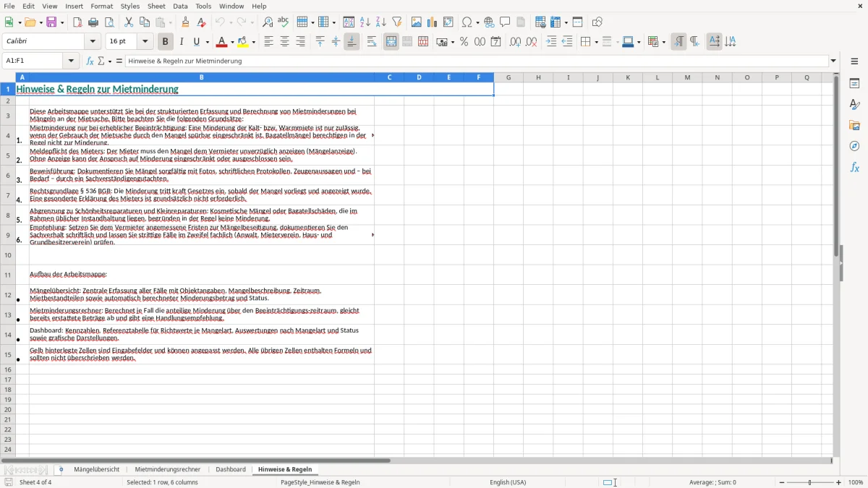Image resolution: width=868 pixels, height=488 pixels.
Task: Insert an image
Action: tap(417, 22)
